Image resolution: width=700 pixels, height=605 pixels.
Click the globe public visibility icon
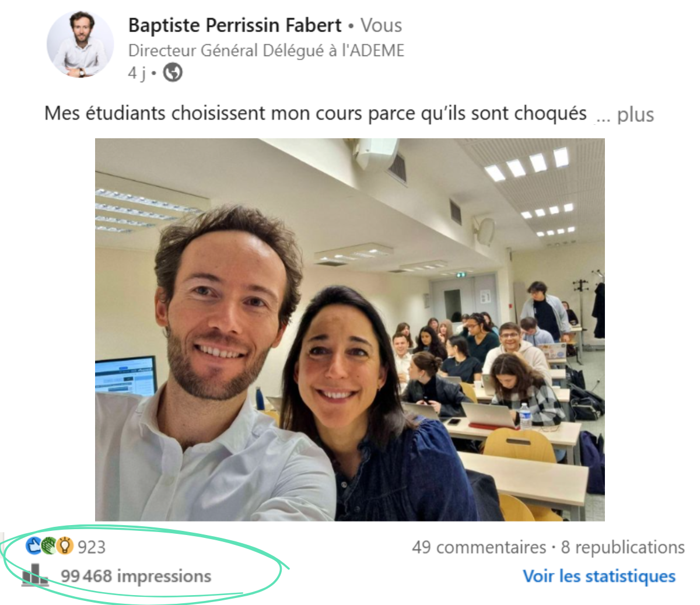coord(173,73)
